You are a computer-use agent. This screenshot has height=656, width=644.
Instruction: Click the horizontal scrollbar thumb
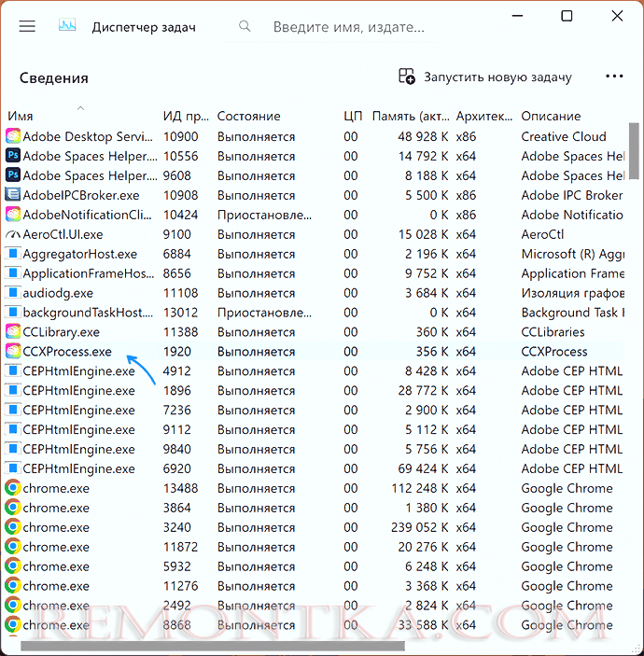click(213, 646)
